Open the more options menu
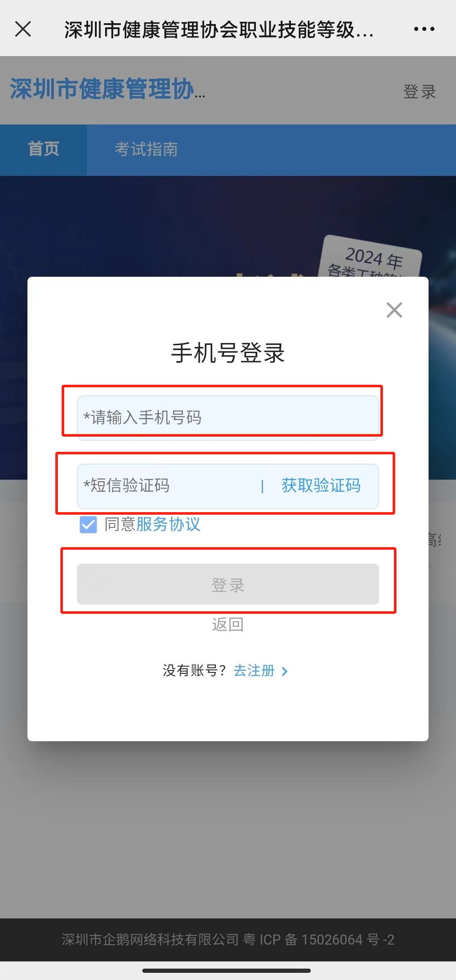This screenshot has height=980, width=456. 424,29
